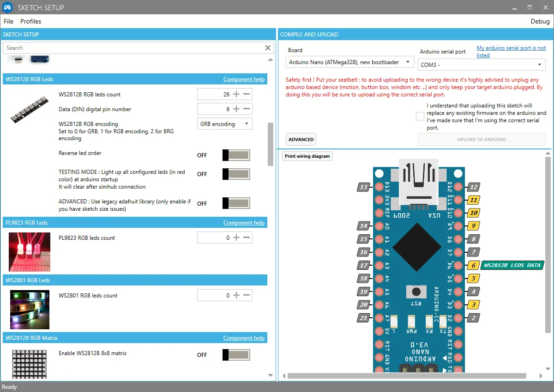The height and width of the screenshot is (392, 554).
Task: Clear the search box with the X icon
Action: 268,48
